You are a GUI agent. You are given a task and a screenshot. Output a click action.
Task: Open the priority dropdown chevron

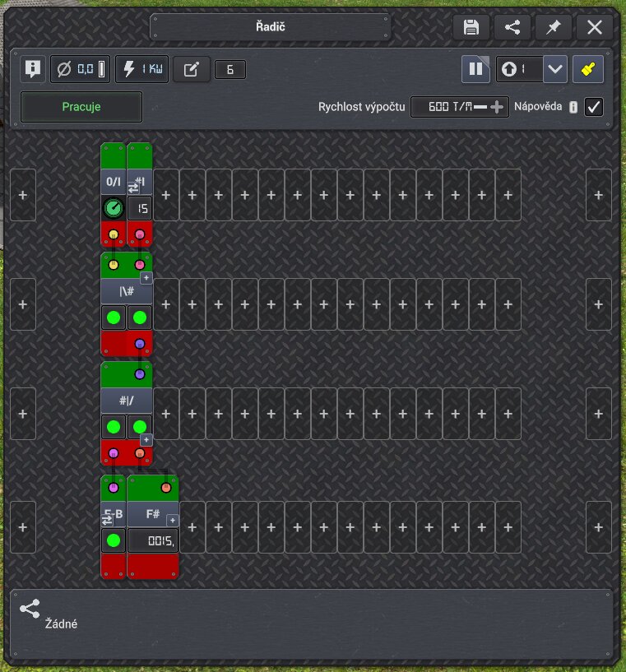[555, 69]
